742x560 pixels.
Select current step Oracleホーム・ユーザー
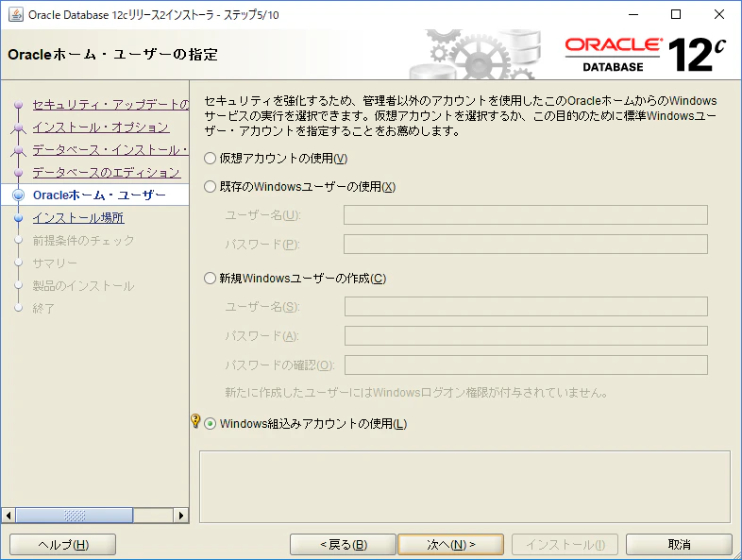point(99,195)
